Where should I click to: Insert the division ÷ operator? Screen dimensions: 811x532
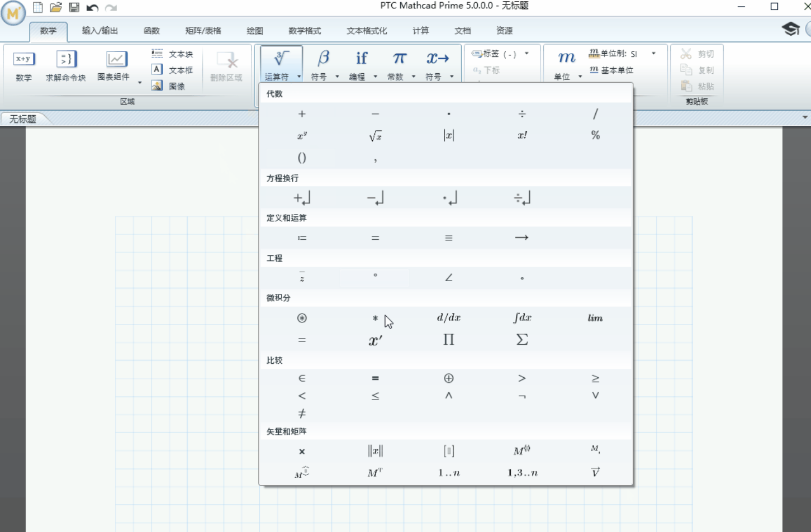(x=522, y=114)
